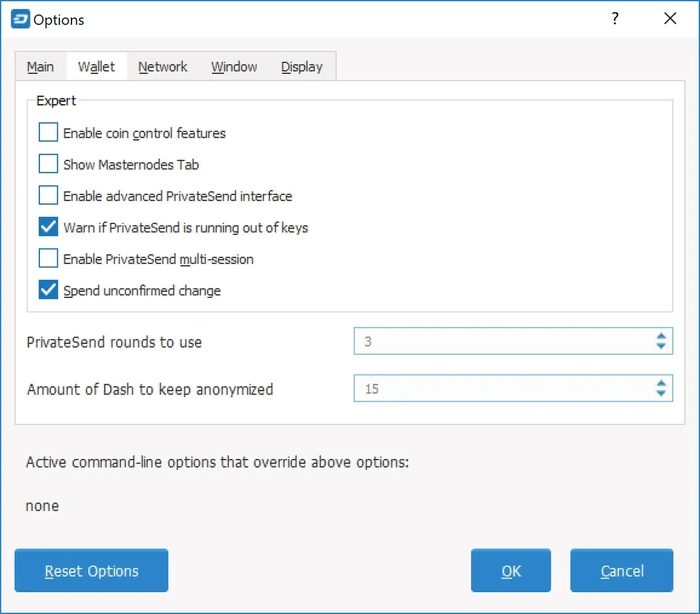700x614 pixels.
Task: Go to the Window tab
Action: coord(234,66)
